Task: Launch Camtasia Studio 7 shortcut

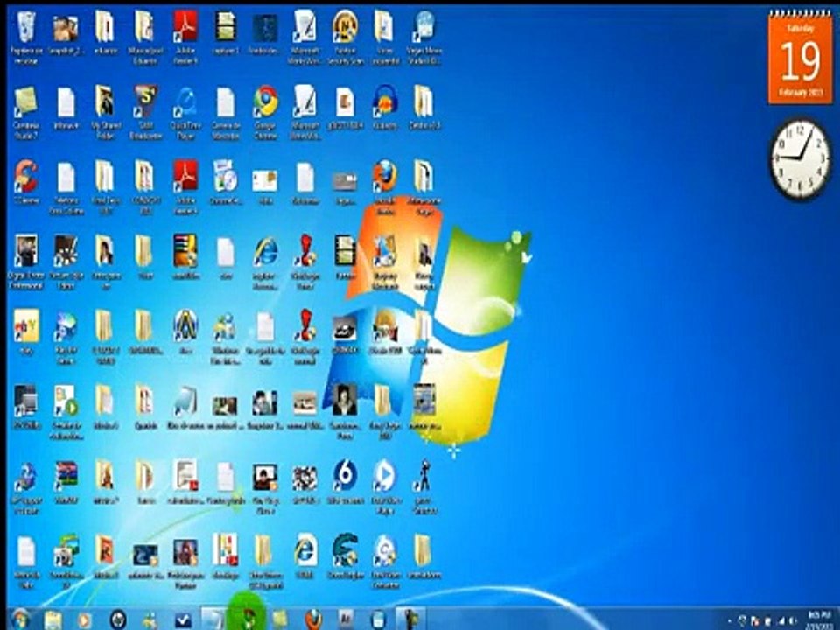Action: click(x=25, y=111)
